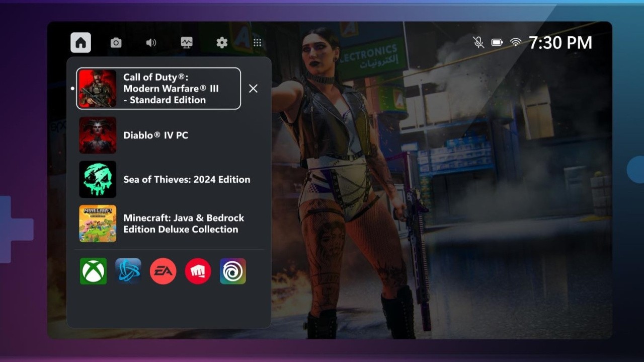Open the apps grid icon

pyautogui.click(x=258, y=42)
